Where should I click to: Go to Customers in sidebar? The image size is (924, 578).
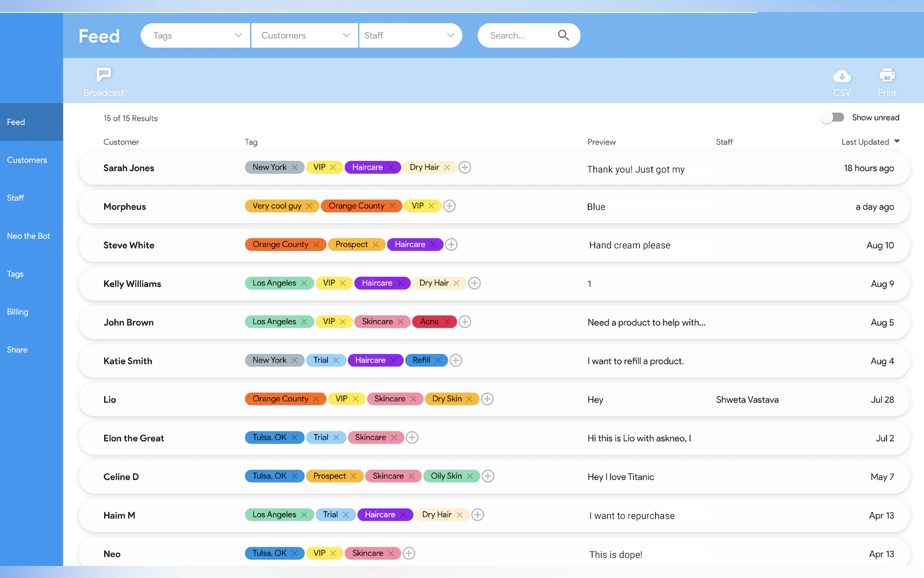coord(27,160)
